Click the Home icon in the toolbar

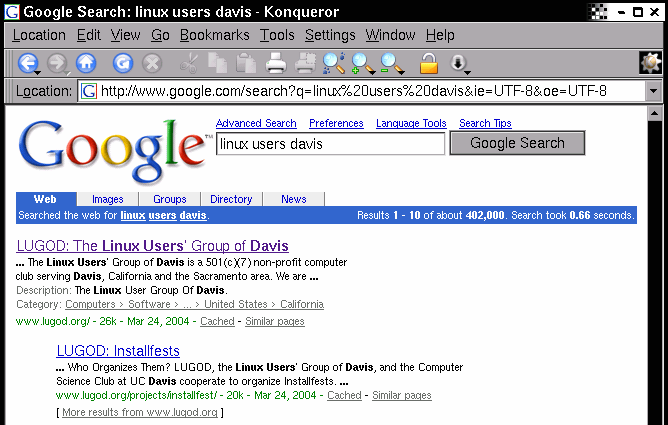point(86,64)
